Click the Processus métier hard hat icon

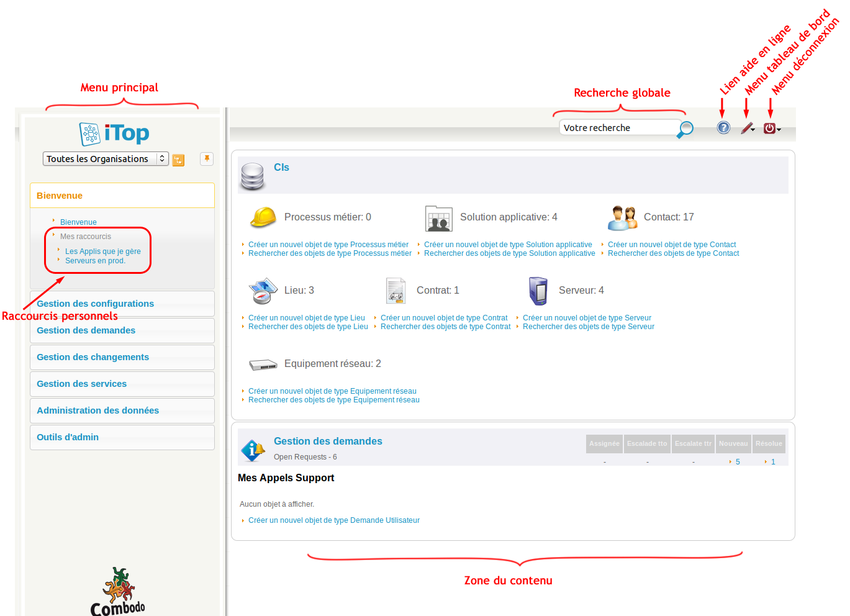263,217
